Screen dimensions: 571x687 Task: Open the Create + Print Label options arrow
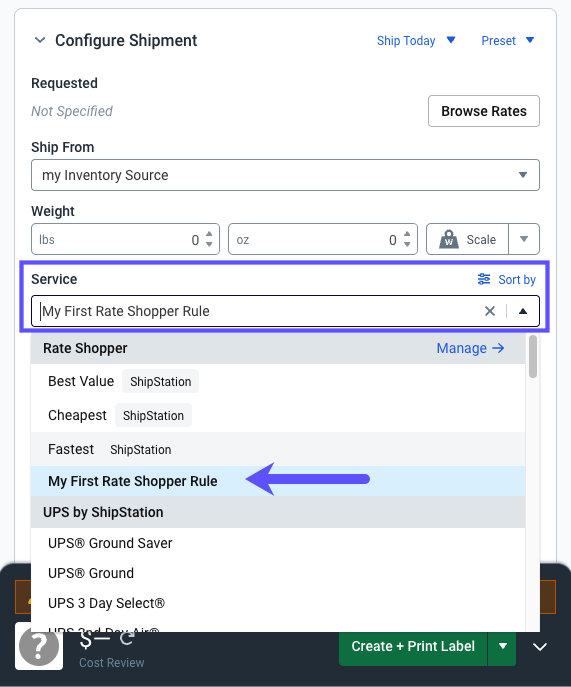(502, 646)
